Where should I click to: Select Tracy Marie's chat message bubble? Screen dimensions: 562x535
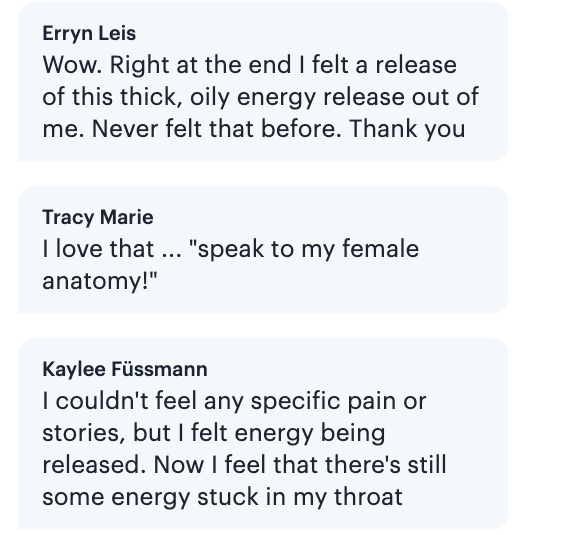(x=263, y=250)
